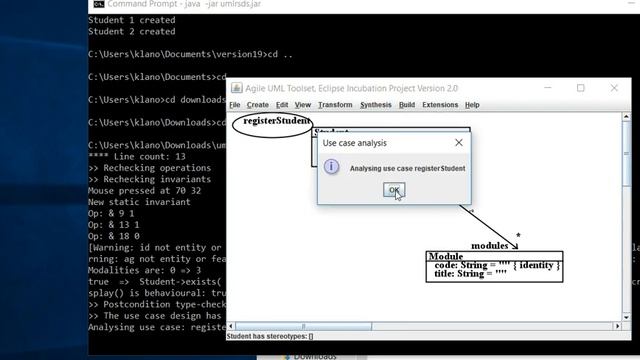Open the File menu
Screen dimensions: 640x360
[x=235, y=105]
